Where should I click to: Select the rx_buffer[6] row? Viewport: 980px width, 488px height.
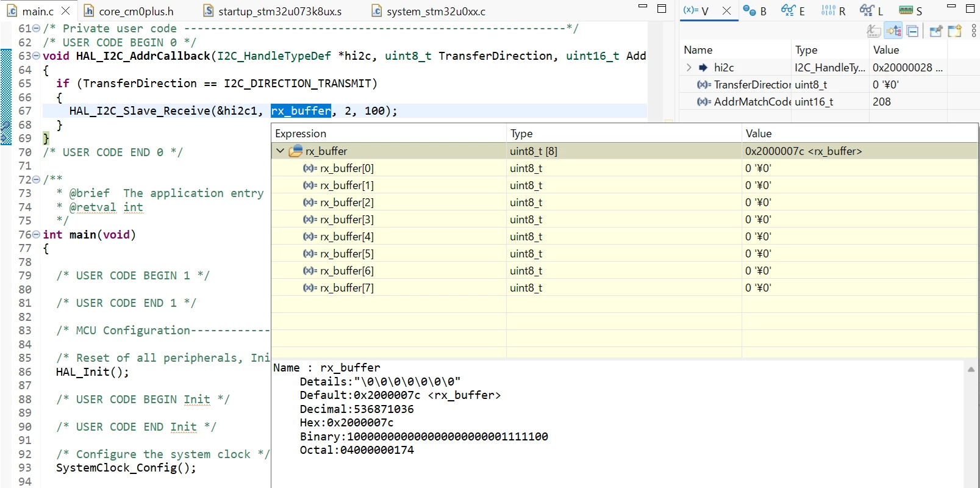[624, 270]
